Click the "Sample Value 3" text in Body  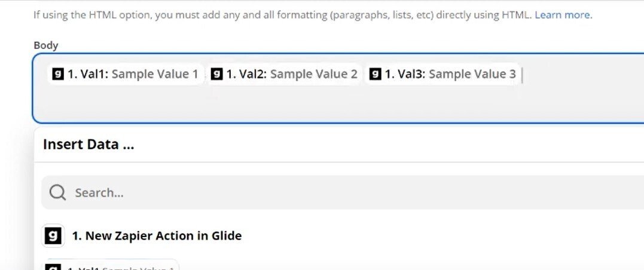472,74
